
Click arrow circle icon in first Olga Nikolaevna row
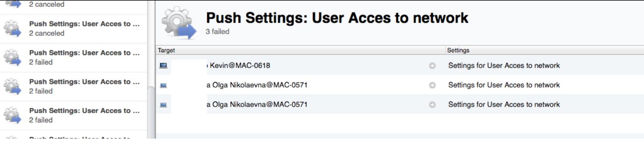pos(432,85)
